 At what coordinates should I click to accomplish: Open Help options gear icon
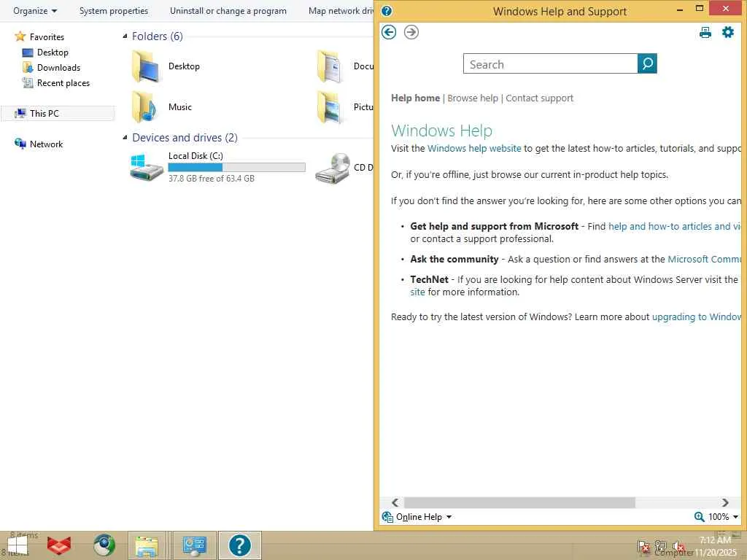pyautogui.click(x=728, y=32)
